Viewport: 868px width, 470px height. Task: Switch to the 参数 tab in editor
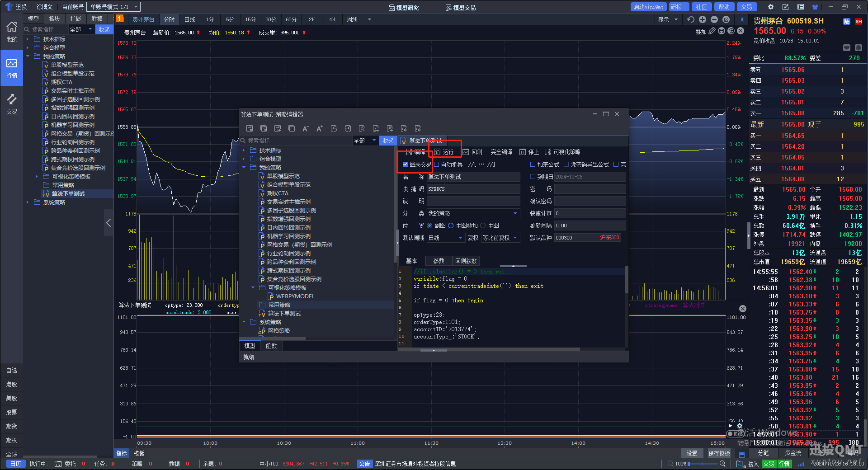pos(439,261)
